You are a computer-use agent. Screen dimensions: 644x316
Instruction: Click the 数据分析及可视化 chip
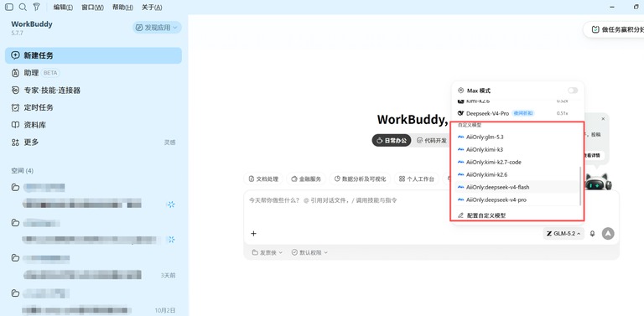[361, 179]
